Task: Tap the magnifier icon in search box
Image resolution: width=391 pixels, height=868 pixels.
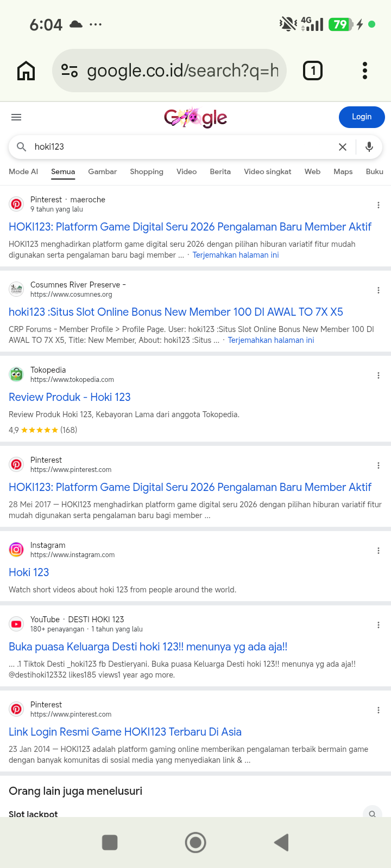Action: [x=22, y=147]
